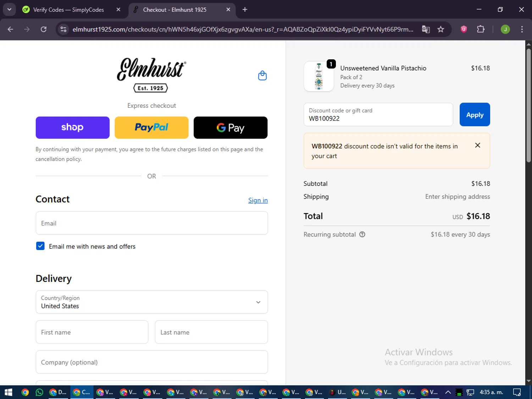The width and height of the screenshot is (532, 399).
Task: Open the green bars system tray icon
Action: click(459, 392)
